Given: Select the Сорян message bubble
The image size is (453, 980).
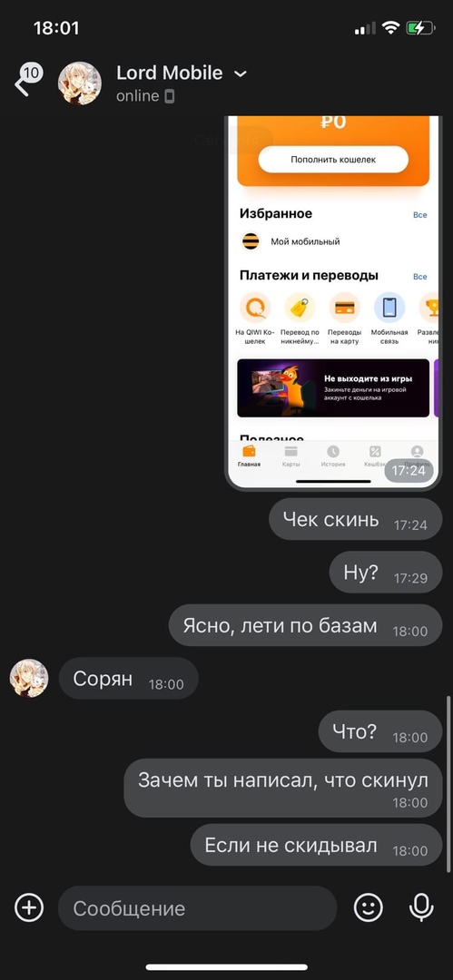Looking at the screenshot, I should 128,679.
